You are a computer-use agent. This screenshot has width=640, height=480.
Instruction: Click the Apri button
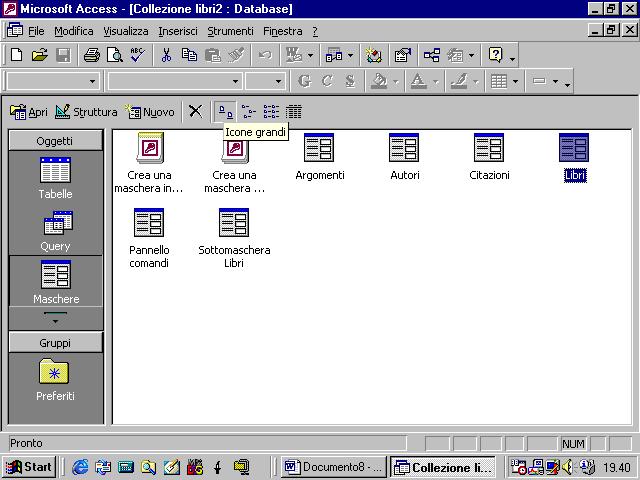[29, 111]
